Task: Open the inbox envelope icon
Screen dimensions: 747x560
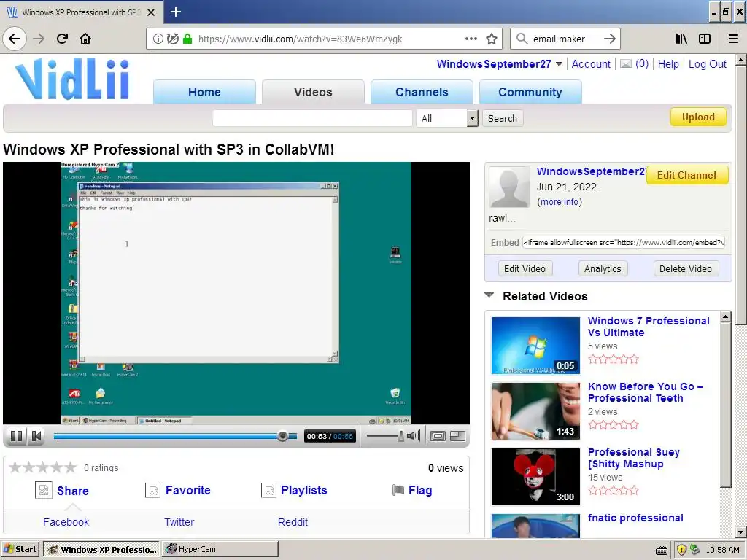Action: click(626, 64)
